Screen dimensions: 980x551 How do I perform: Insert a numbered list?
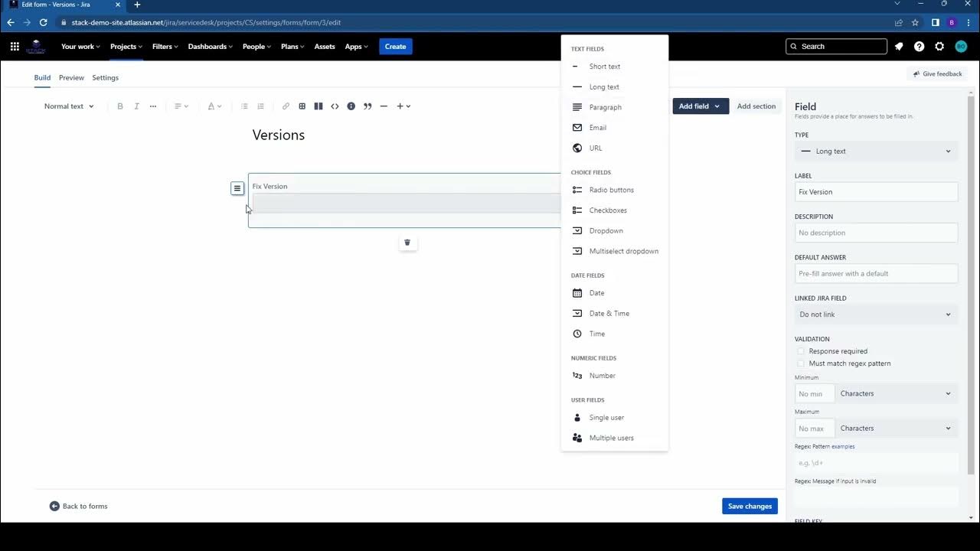tap(260, 106)
